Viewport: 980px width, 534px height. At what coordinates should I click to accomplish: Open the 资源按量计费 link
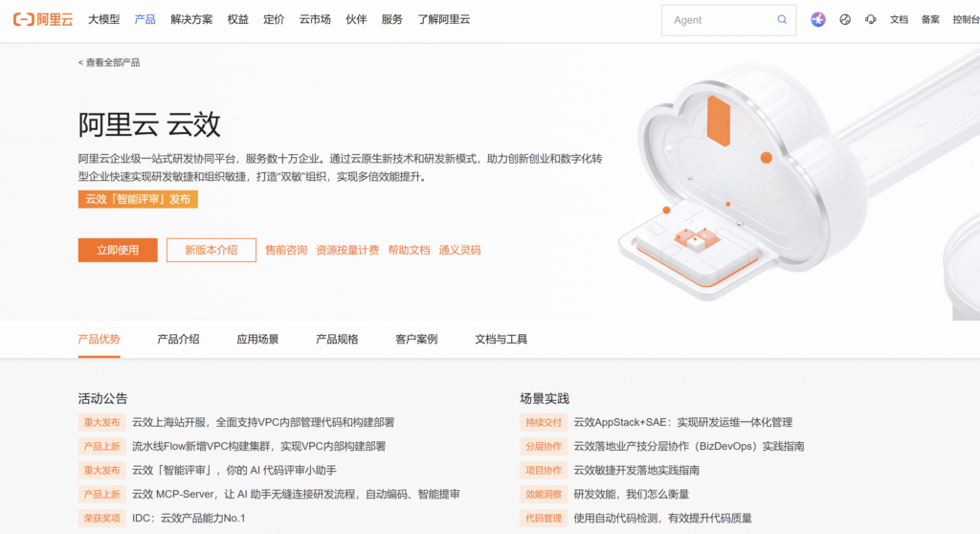(347, 250)
